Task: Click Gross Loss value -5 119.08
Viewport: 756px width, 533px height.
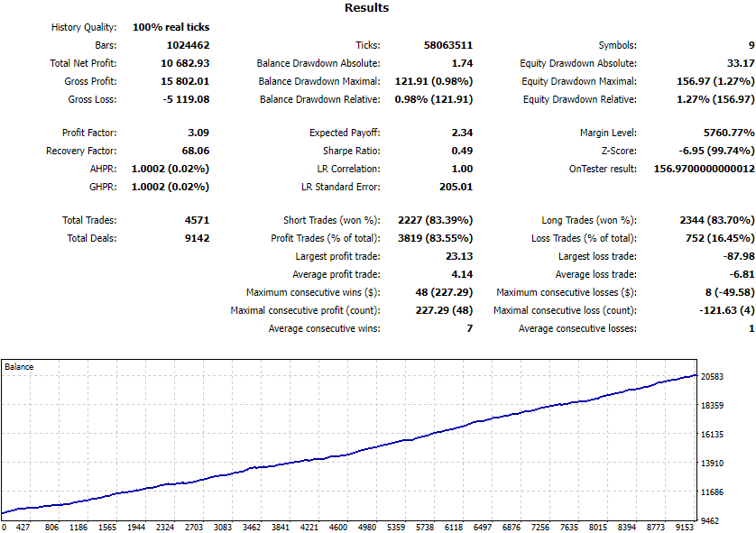Action: [x=186, y=99]
